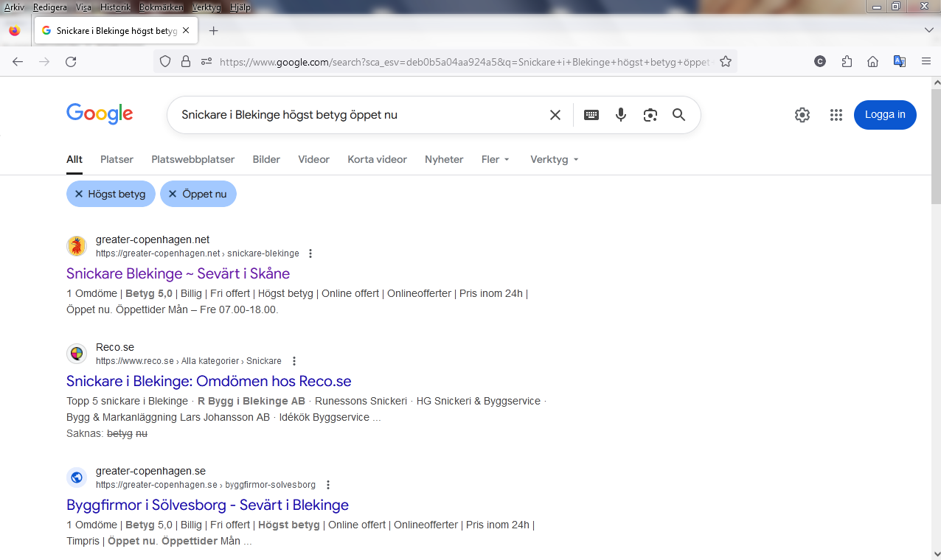Open list all tabs chevron
The height and width of the screenshot is (560, 941).
928,30
